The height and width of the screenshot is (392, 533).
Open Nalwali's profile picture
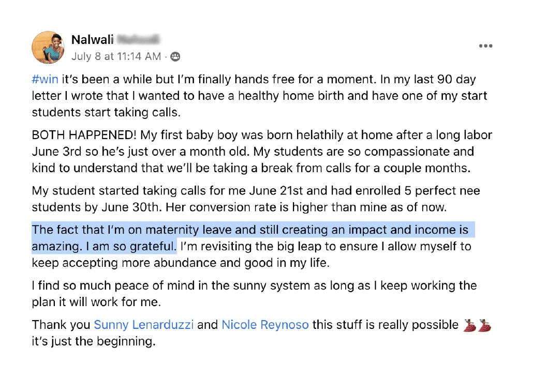tap(48, 47)
